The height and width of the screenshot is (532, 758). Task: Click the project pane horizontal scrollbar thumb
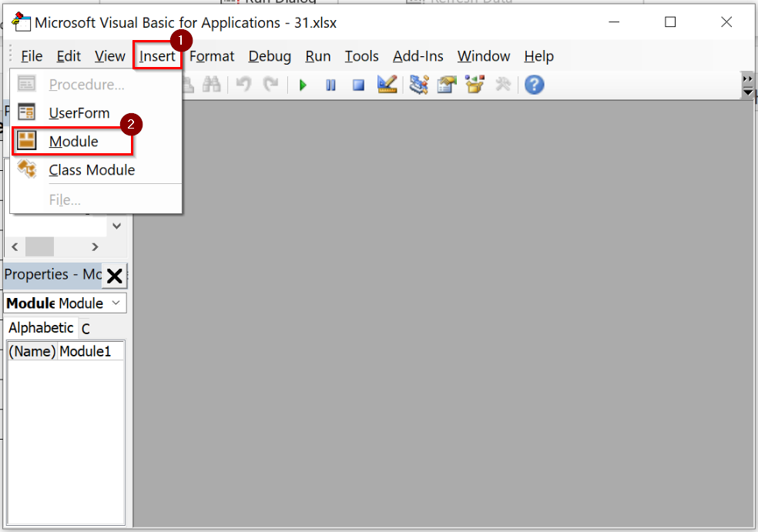[39, 247]
